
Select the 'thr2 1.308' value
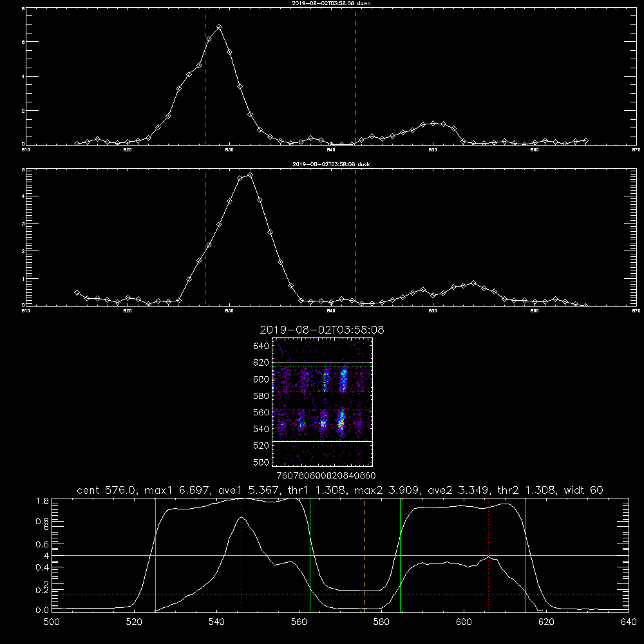pyautogui.click(x=526, y=490)
